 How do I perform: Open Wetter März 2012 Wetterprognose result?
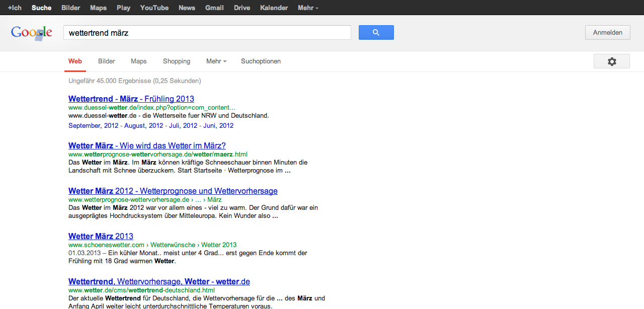coord(173,191)
